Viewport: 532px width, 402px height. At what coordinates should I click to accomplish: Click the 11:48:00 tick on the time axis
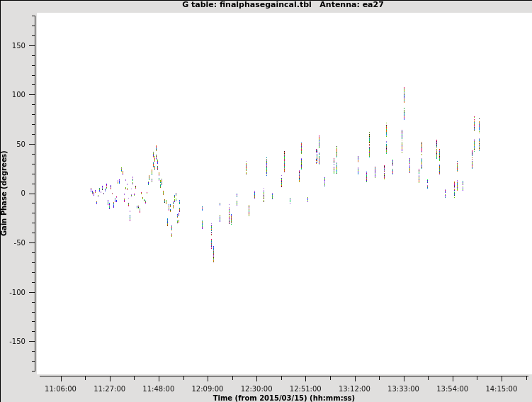158,389
